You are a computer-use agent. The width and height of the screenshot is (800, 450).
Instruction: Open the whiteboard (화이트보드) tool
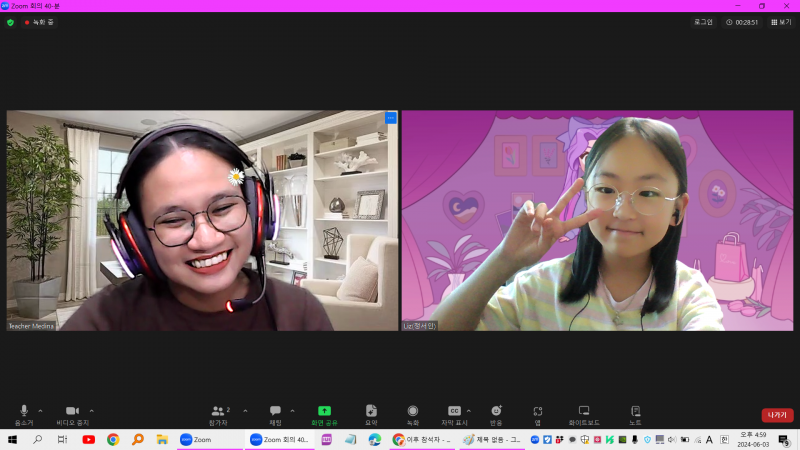tap(584, 411)
